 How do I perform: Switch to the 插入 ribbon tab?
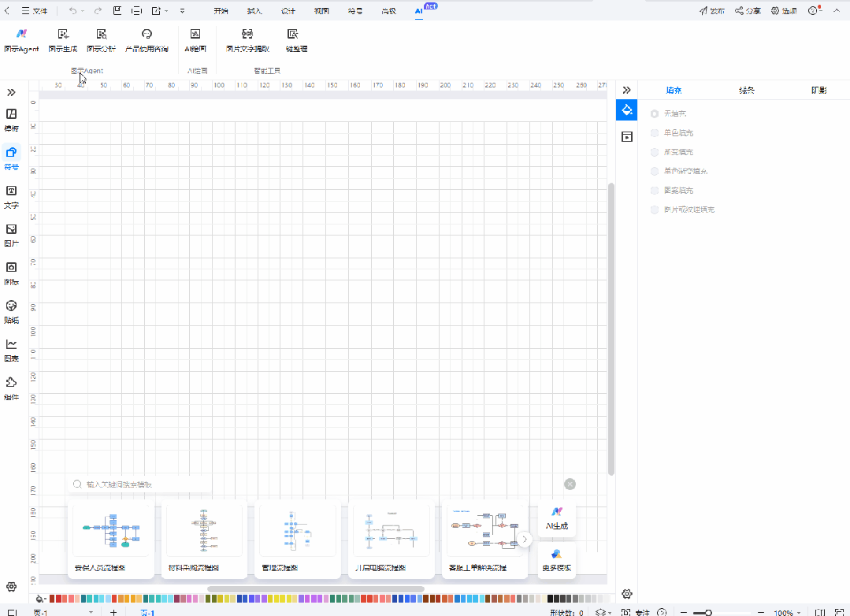254,11
